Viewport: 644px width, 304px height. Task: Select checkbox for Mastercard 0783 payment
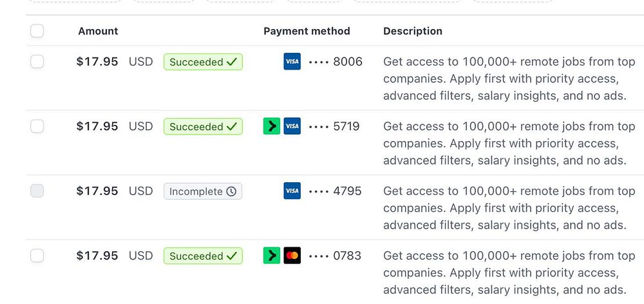37,256
